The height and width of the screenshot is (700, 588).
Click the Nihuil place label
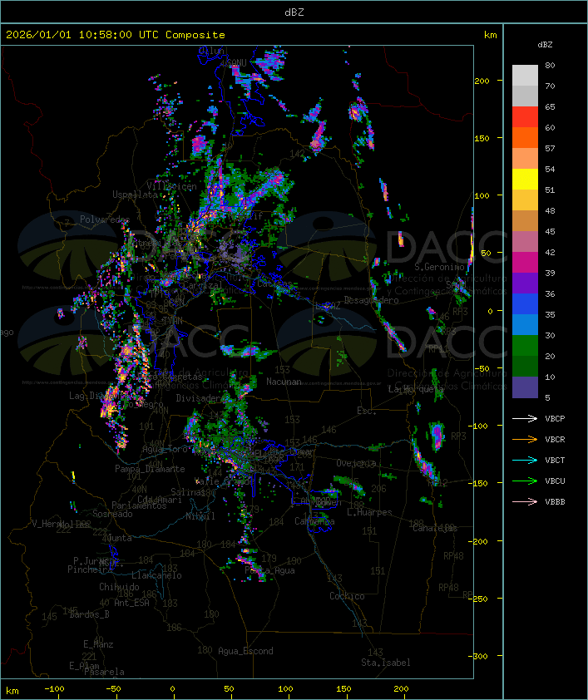click(x=200, y=516)
